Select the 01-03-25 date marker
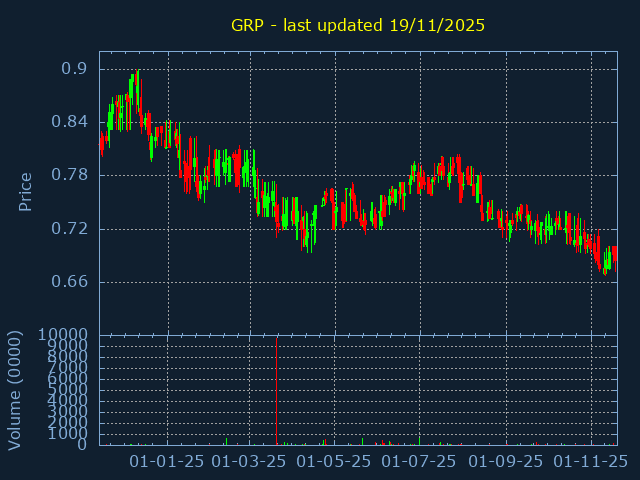Image resolution: width=640 pixels, height=480 pixels. [x=252, y=462]
